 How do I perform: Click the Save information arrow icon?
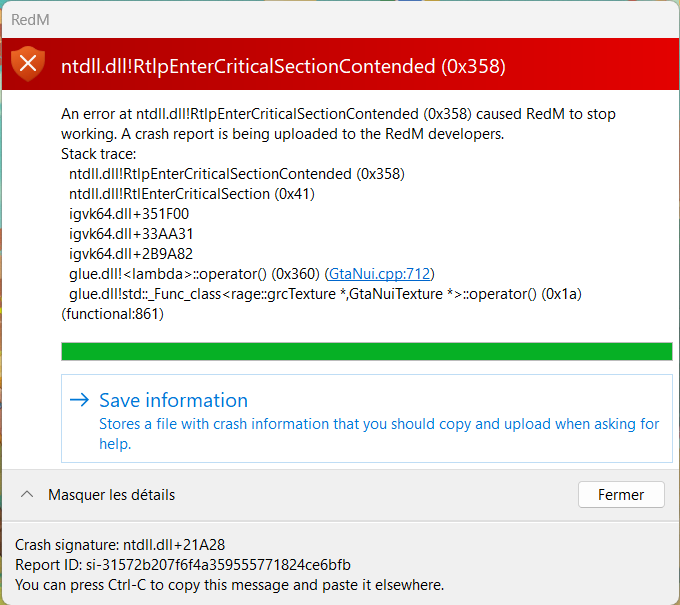tap(79, 400)
